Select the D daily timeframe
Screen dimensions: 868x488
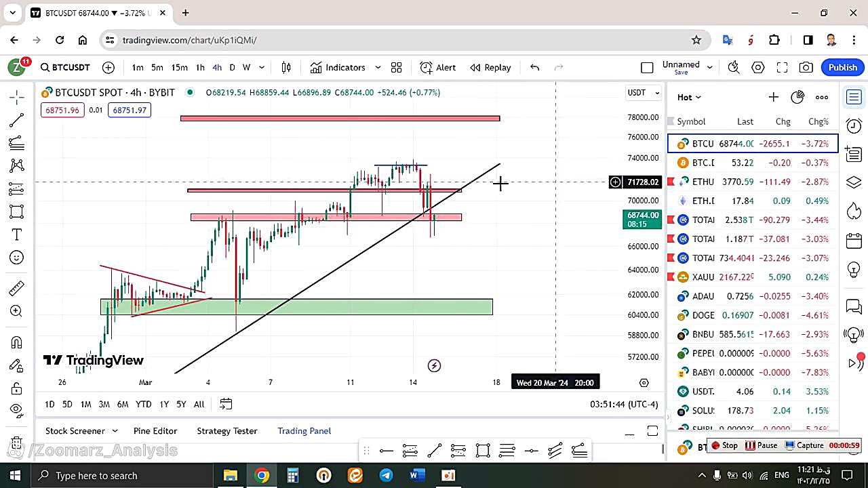[232, 67]
